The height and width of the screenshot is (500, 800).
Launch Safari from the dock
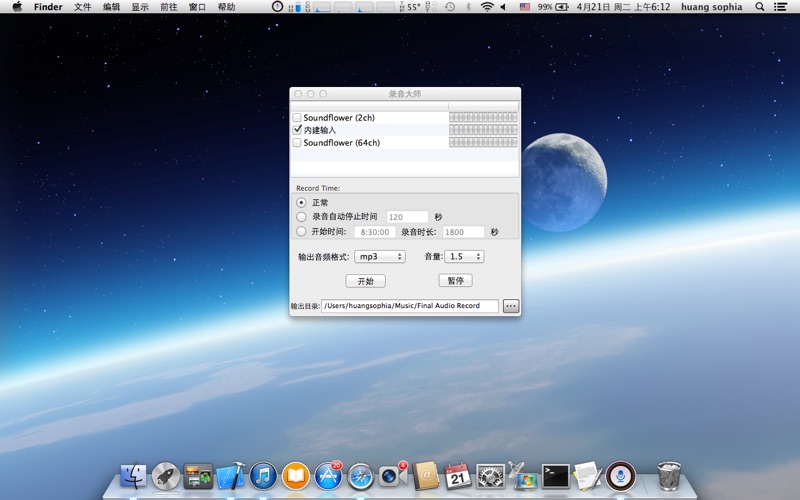coord(360,476)
